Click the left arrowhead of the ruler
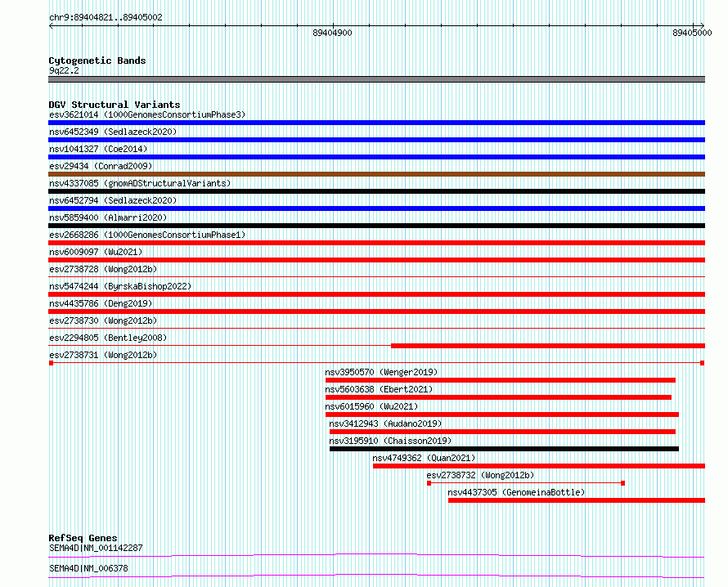 pyautogui.click(x=51, y=25)
